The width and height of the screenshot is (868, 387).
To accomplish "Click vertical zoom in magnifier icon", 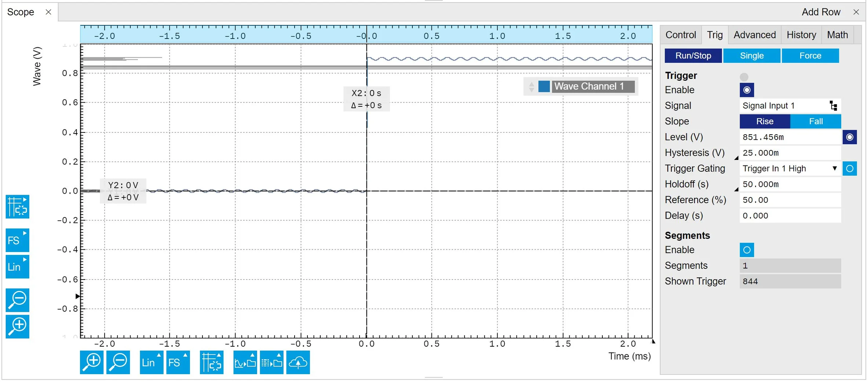I will [x=17, y=326].
